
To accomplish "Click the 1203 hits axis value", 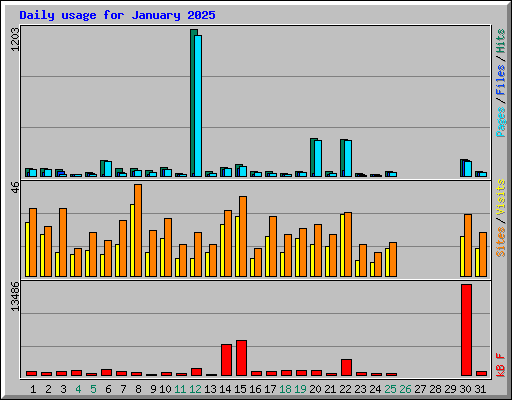I will [15, 39].
